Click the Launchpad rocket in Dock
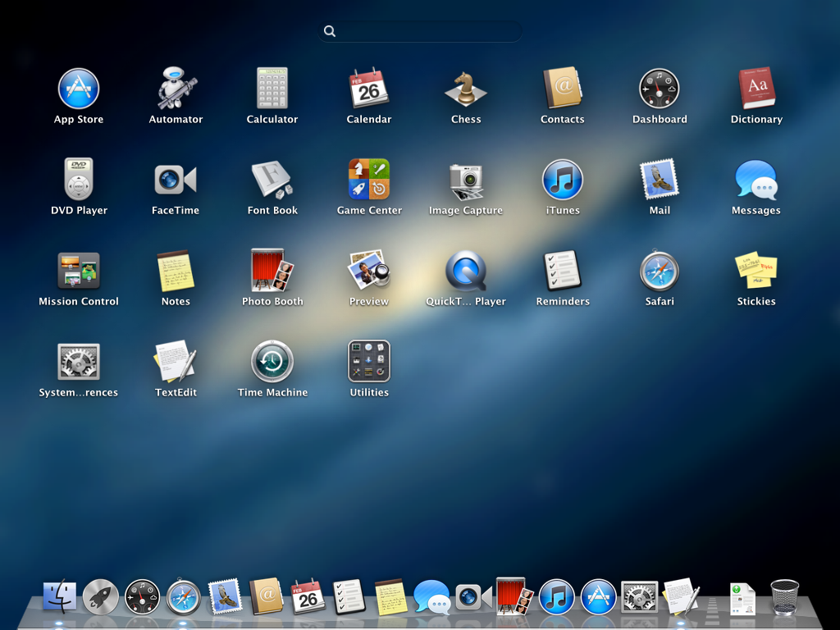The width and height of the screenshot is (840, 630). pos(101,597)
